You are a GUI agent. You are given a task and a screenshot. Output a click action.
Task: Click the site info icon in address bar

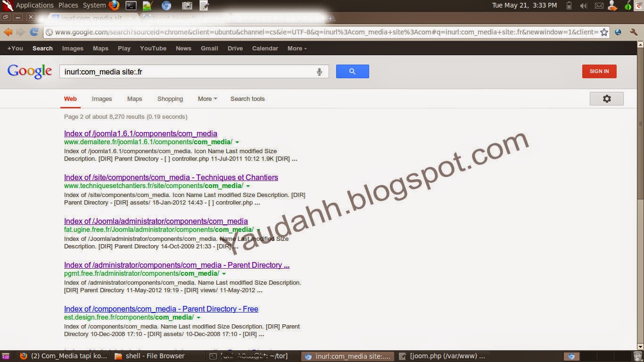(x=49, y=32)
